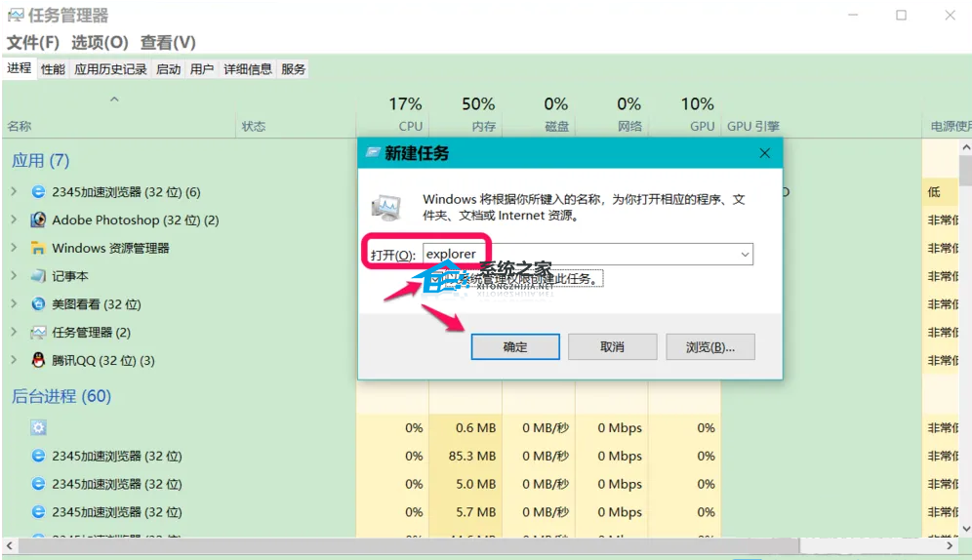Switch to the 性能 tab

click(53, 69)
